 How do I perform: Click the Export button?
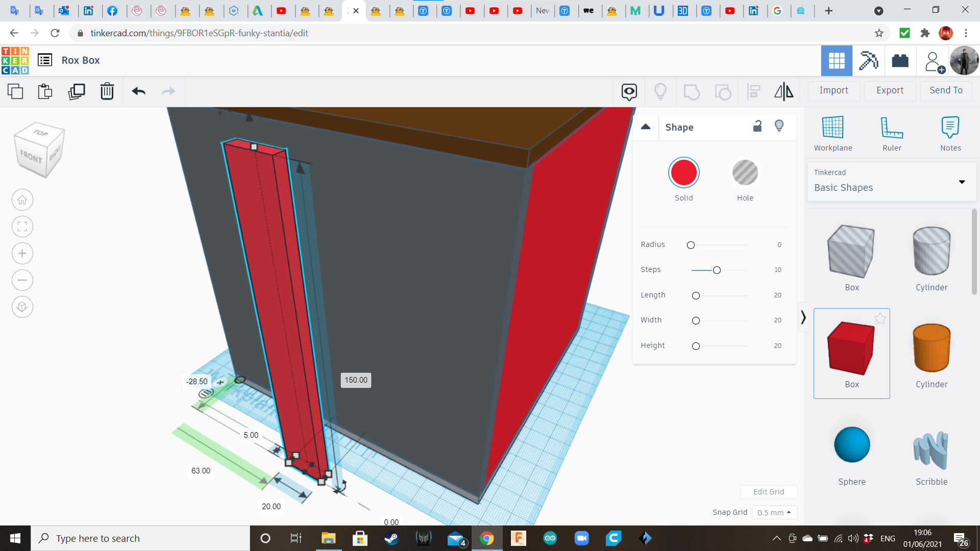pos(890,90)
